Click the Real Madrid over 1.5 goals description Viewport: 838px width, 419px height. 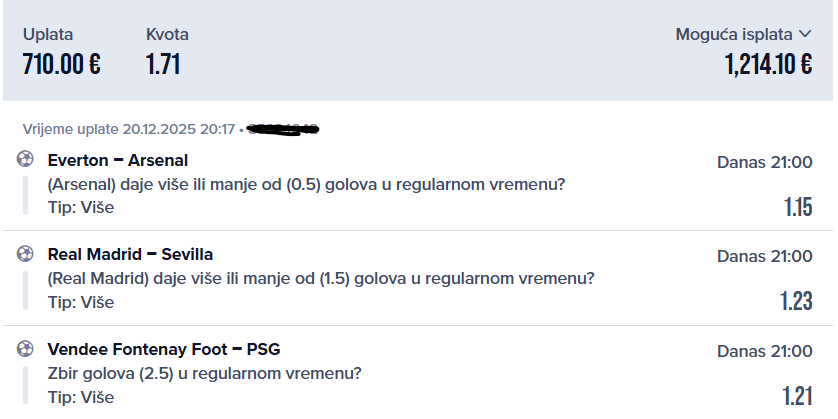coord(321,278)
